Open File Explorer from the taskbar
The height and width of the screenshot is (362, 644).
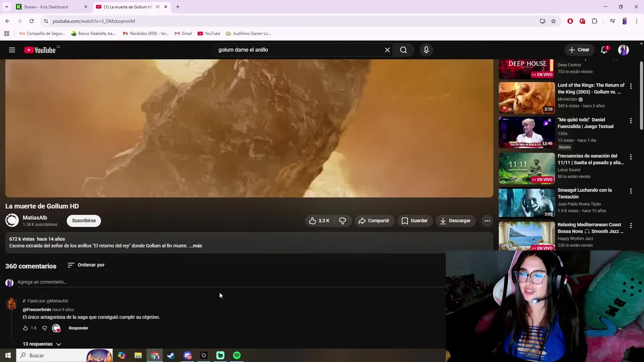[138, 355]
